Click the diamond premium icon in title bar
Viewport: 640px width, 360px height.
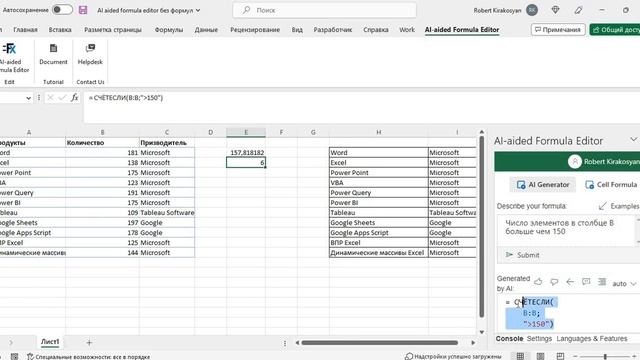point(555,10)
